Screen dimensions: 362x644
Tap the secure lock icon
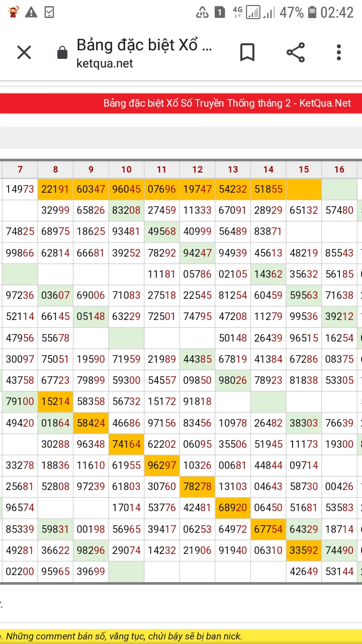(x=62, y=53)
